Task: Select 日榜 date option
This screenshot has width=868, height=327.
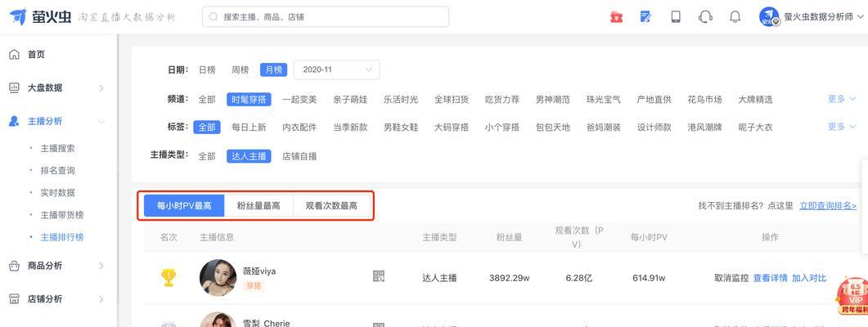Action: click(x=207, y=69)
